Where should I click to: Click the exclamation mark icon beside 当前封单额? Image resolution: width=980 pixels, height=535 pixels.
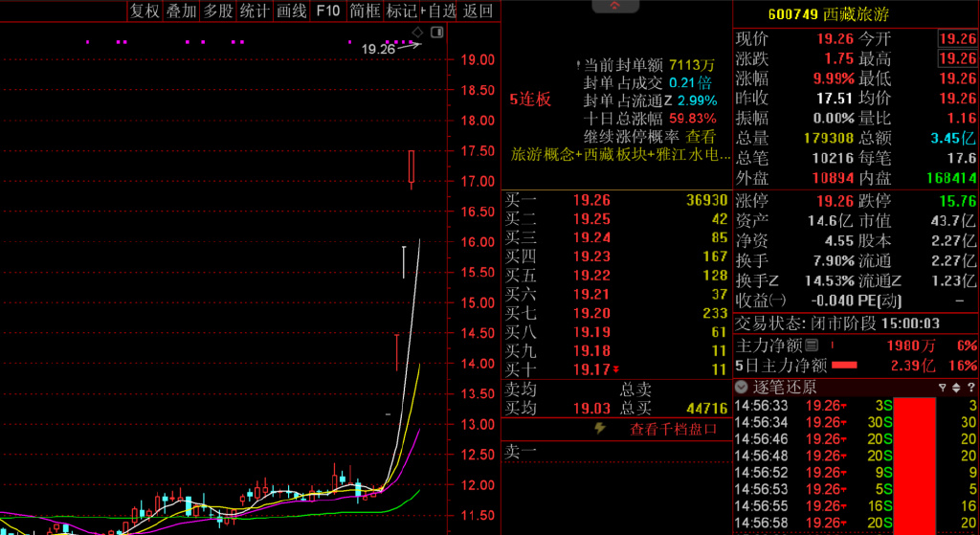point(579,65)
